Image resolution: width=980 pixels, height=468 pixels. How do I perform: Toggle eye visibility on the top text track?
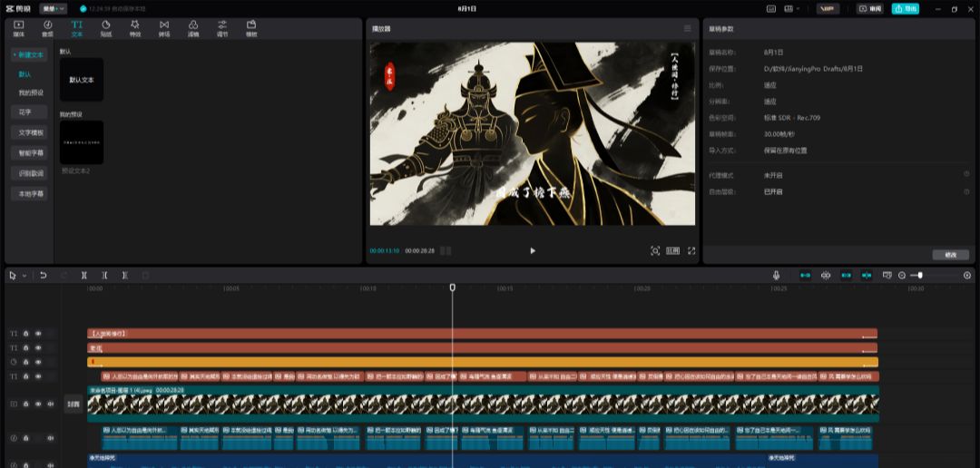pos(38,334)
